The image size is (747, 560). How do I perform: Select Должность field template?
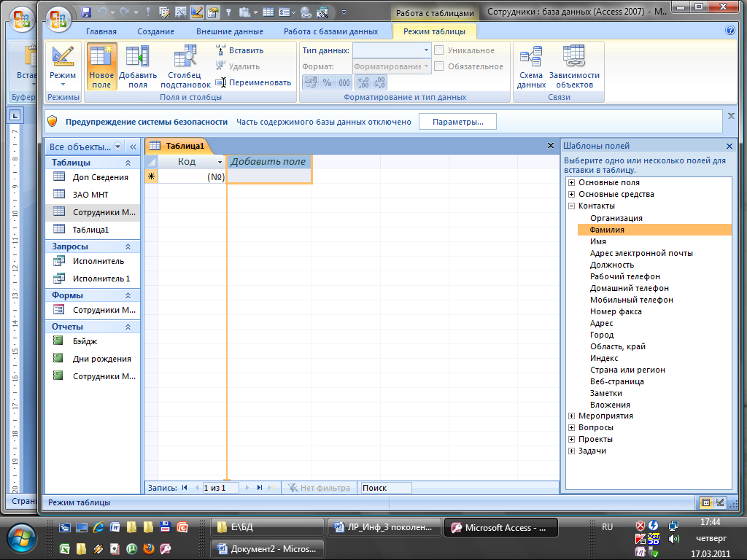(x=612, y=265)
